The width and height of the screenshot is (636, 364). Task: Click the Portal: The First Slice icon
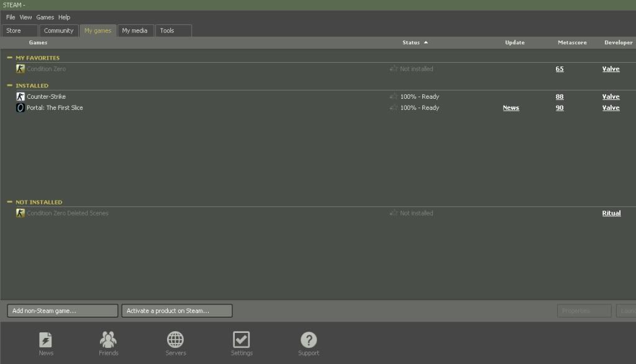(20, 107)
